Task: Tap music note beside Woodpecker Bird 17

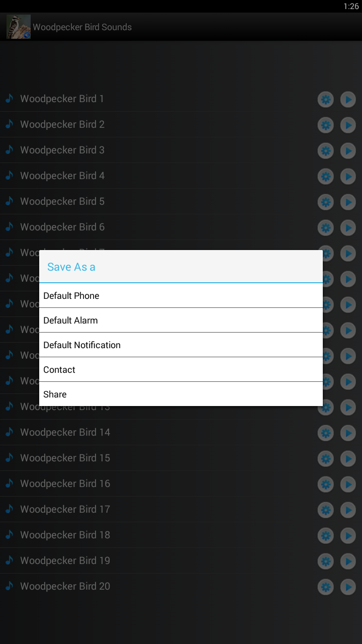Action: (x=9, y=509)
